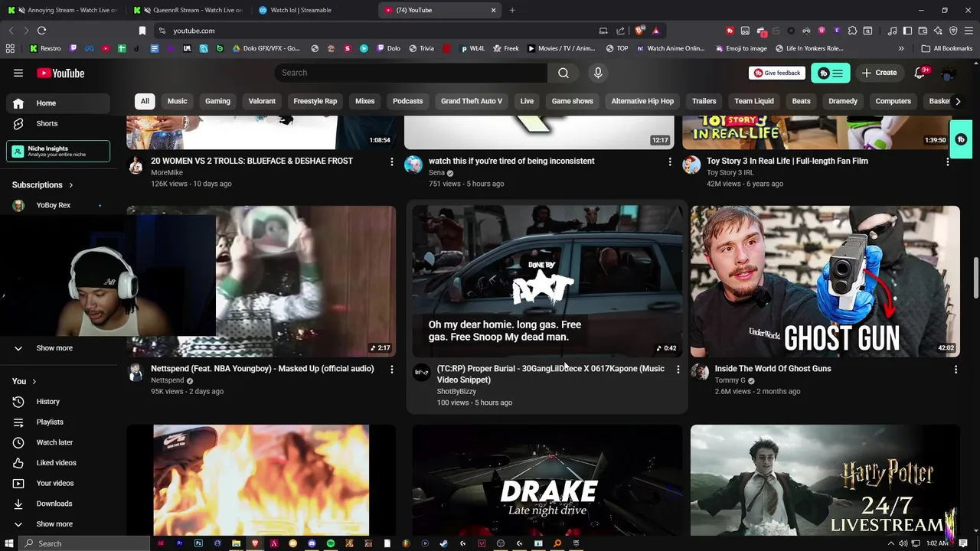Open Shorts in the sidebar
This screenshot has width=980, height=551.
click(x=58, y=123)
